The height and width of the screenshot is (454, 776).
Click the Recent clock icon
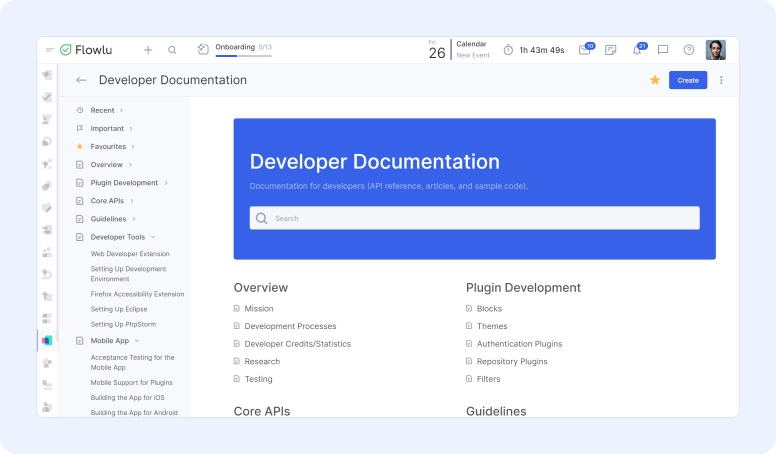pyautogui.click(x=80, y=110)
